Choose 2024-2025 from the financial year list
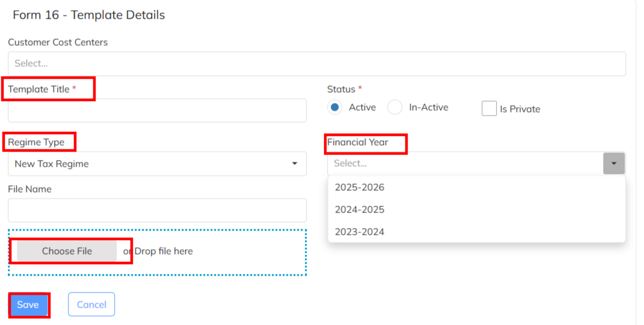 360,209
